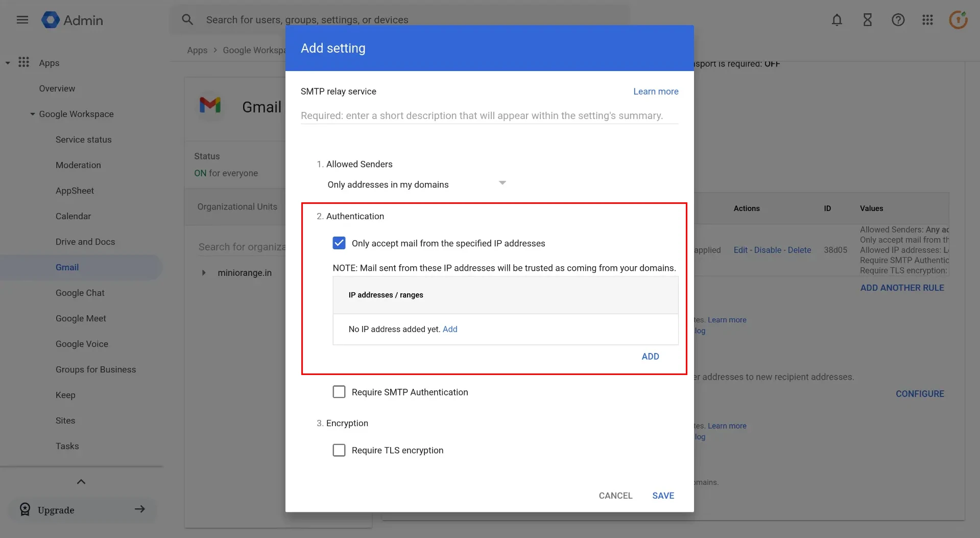
Task: Collapse the sidebar with the chevron
Action: point(81,481)
